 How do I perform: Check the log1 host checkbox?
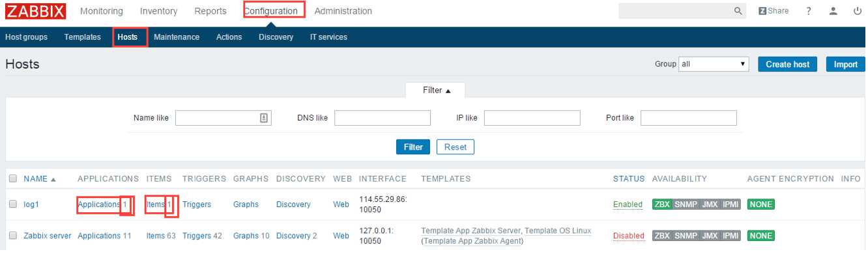coord(13,205)
